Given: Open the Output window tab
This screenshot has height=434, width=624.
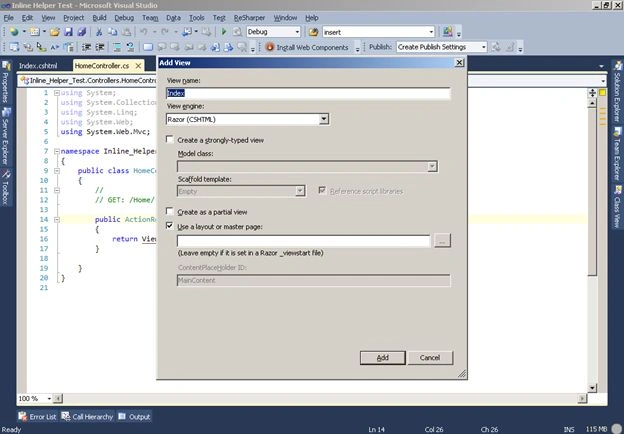Looking at the screenshot, I should pyautogui.click(x=134, y=416).
